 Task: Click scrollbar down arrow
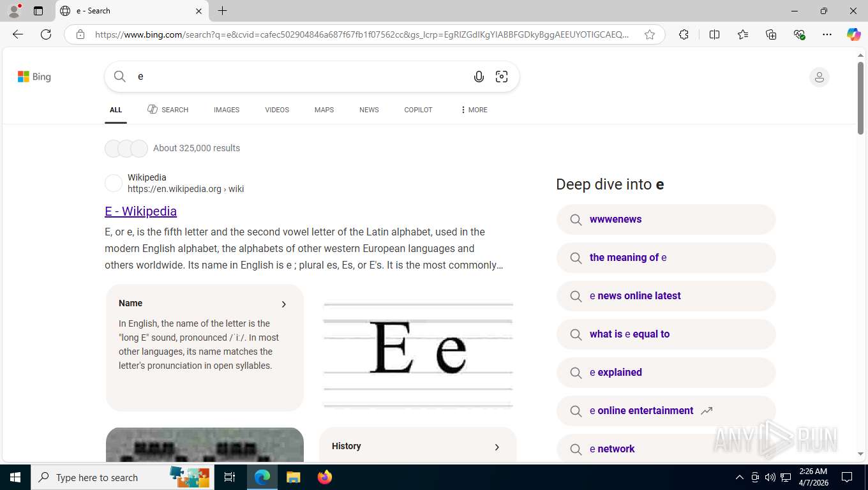(x=860, y=454)
